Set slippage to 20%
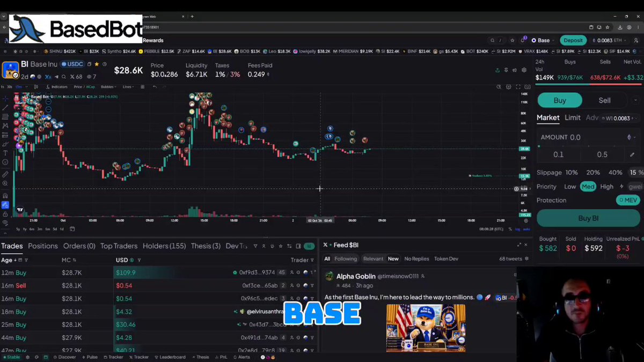This screenshot has width=644, height=362. click(x=593, y=173)
